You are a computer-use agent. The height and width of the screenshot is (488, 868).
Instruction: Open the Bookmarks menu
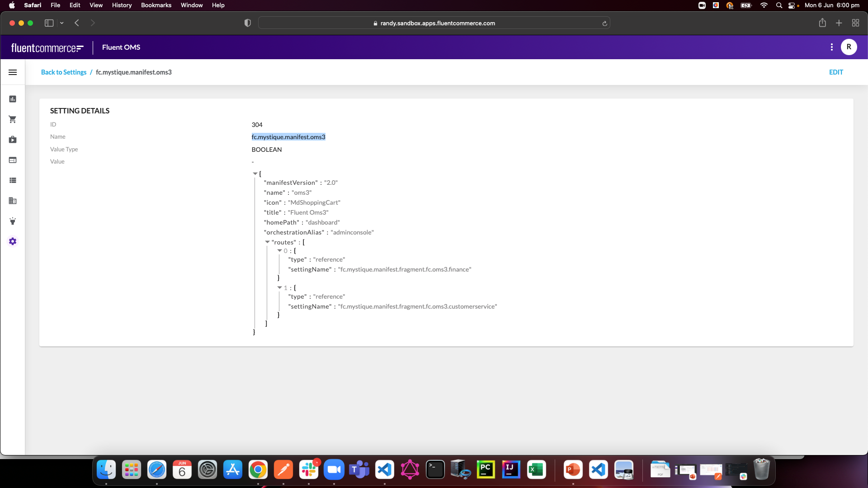pos(156,5)
